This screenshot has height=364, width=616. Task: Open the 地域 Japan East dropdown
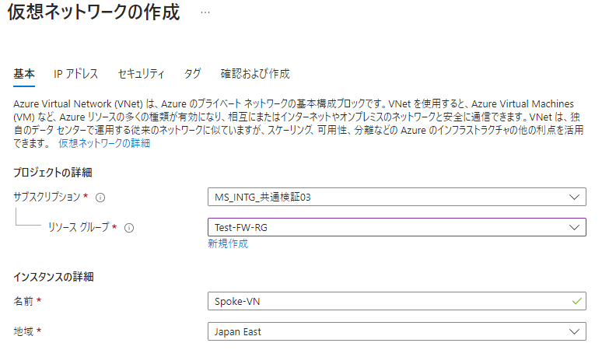tap(397, 331)
